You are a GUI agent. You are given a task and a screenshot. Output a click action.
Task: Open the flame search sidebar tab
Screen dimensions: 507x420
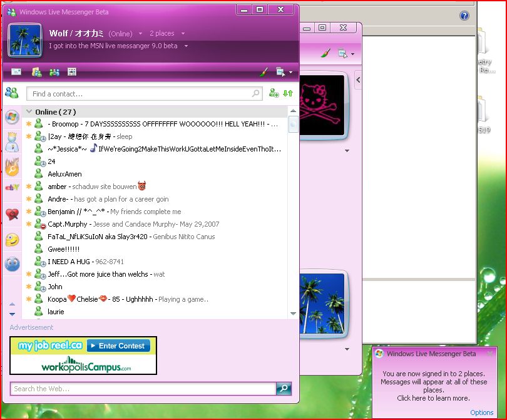[x=12, y=167]
